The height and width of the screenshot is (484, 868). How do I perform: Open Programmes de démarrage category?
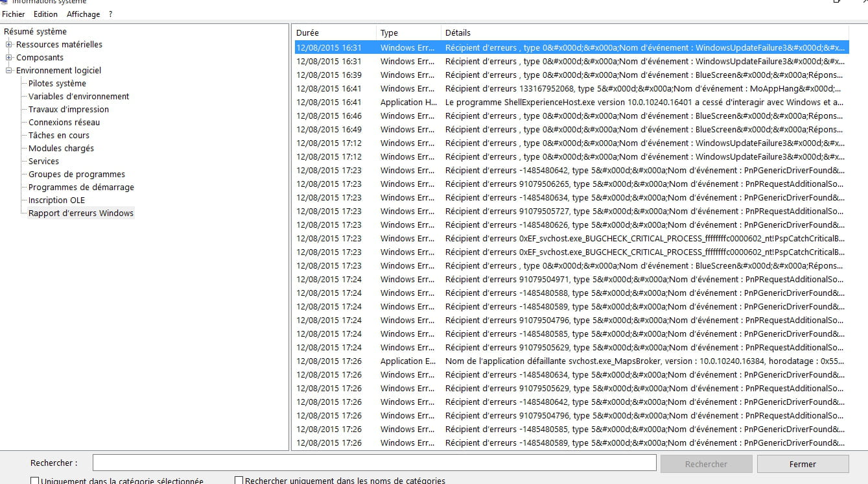81,187
